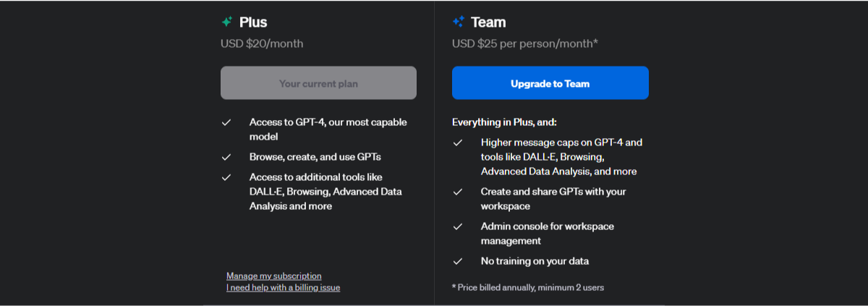This screenshot has height=306, width=868.
Task: Click the checkmark next to Access to GPT-4
Action: [x=226, y=122]
